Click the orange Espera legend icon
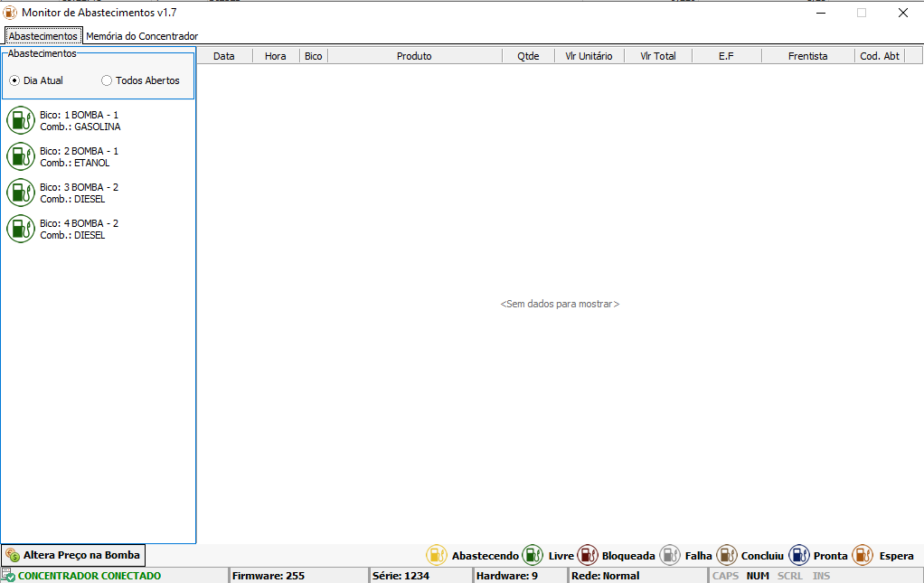 click(x=863, y=555)
